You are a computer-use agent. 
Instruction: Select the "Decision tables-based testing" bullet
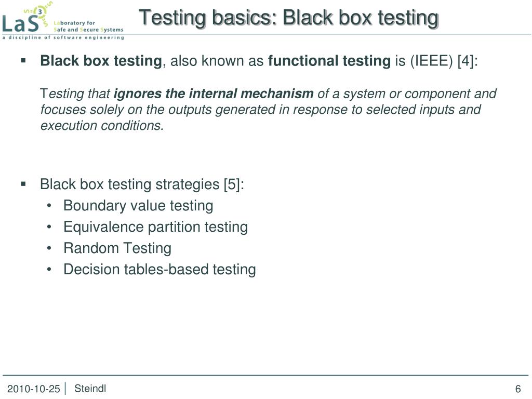[159, 270]
